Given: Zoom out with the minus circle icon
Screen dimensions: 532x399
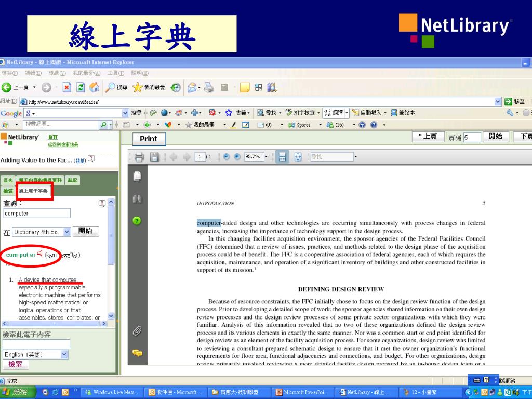Looking at the screenshot, I should pos(227,156).
